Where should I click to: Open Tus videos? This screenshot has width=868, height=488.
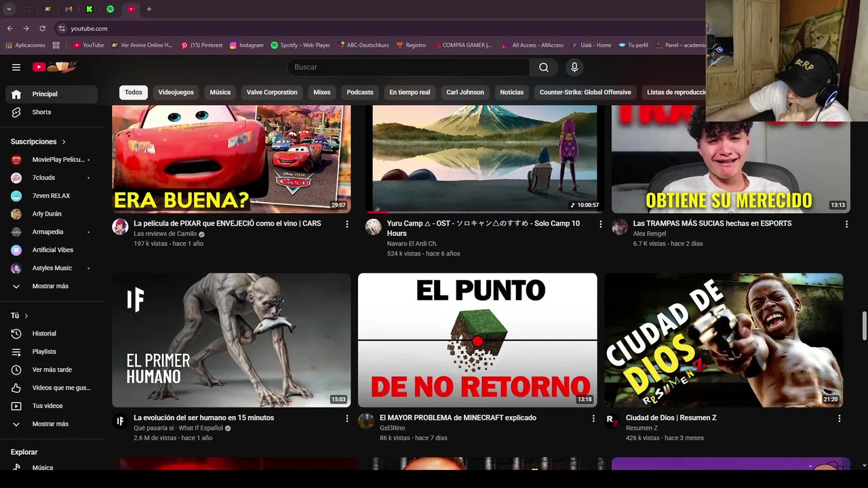52,406
